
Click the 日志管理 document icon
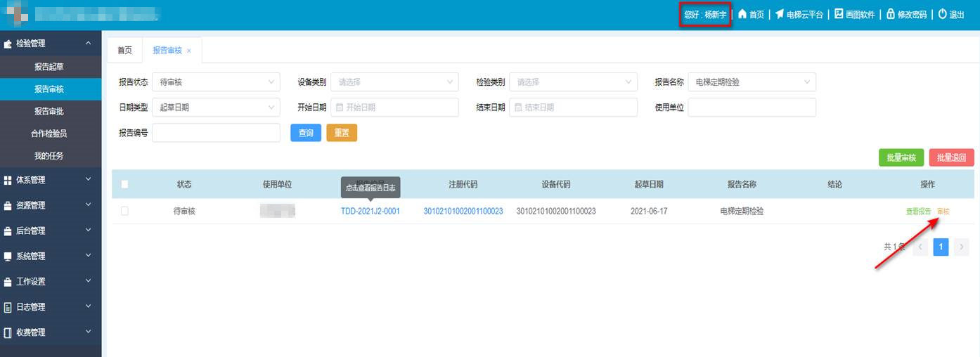8,306
